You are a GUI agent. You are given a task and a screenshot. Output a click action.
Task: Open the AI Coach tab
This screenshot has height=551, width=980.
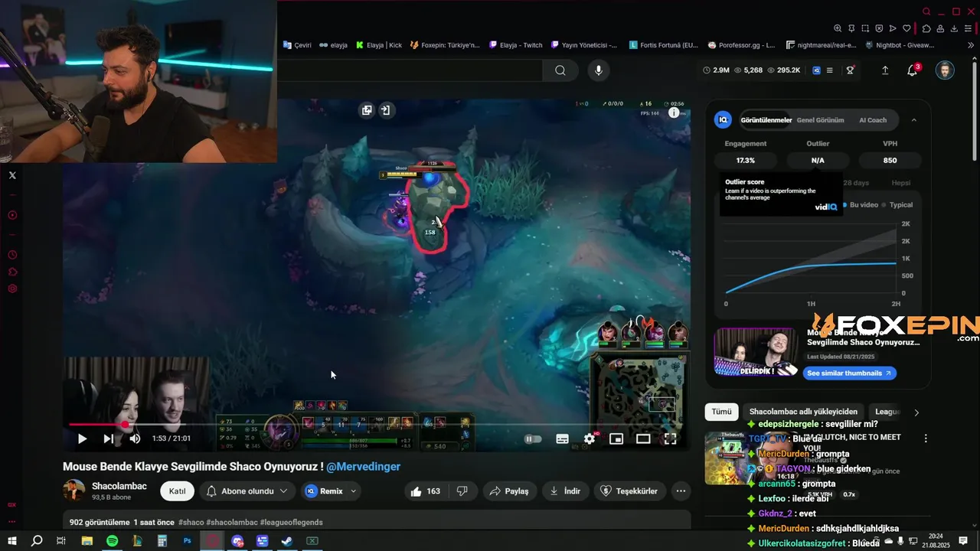click(x=873, y=120)
